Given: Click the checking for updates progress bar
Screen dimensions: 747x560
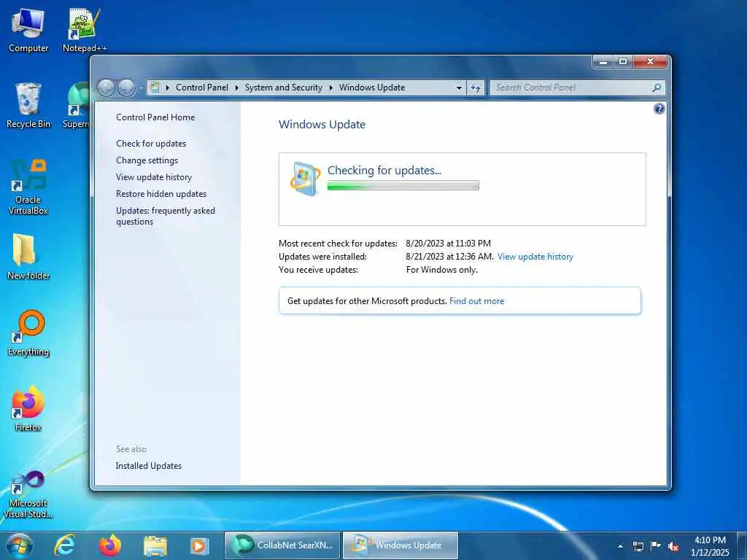Looking at the screenshot, I should (x=403, y=186).
